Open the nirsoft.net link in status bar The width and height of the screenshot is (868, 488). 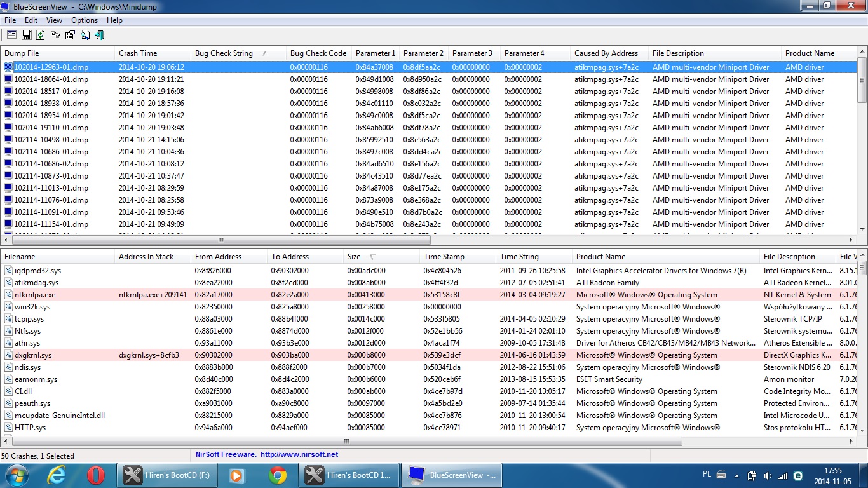(x=299, y=455)
